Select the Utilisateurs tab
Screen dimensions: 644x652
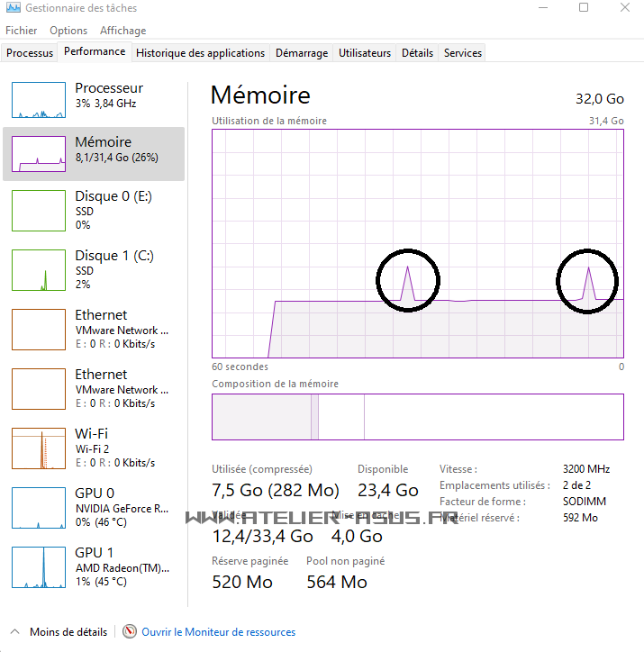point(365,53)
